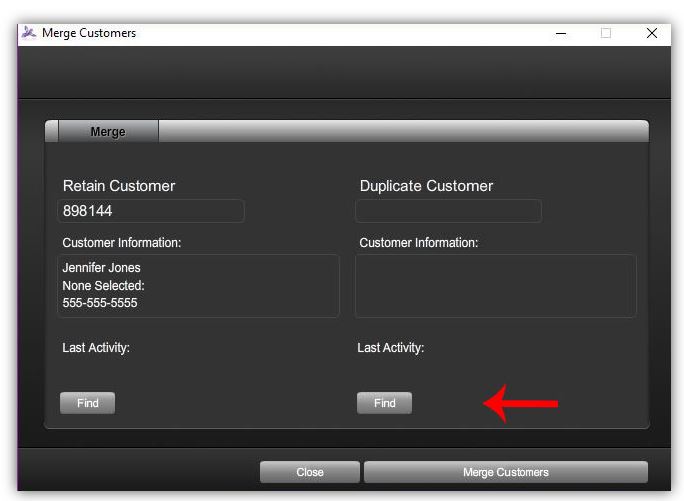Click the empty Duplicate Customer ID field
This screenshot has height=501, width=684.
click(x=448, y=211)
